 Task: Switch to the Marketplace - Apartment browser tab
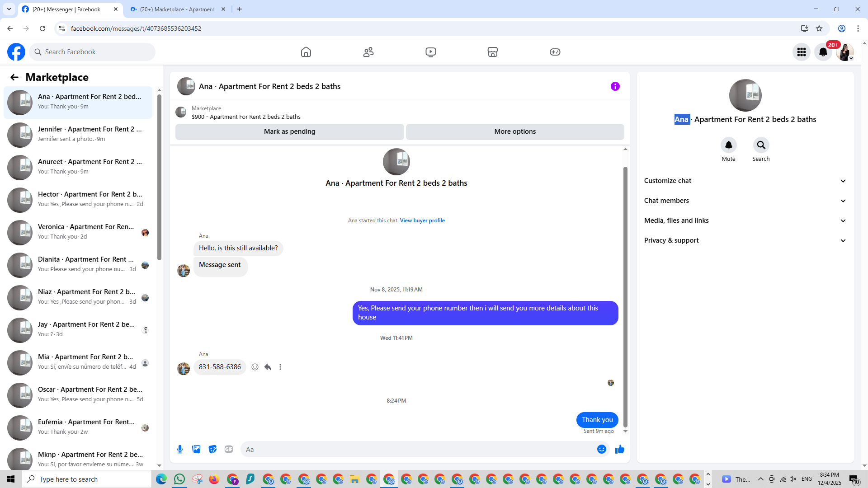[177, 9]
